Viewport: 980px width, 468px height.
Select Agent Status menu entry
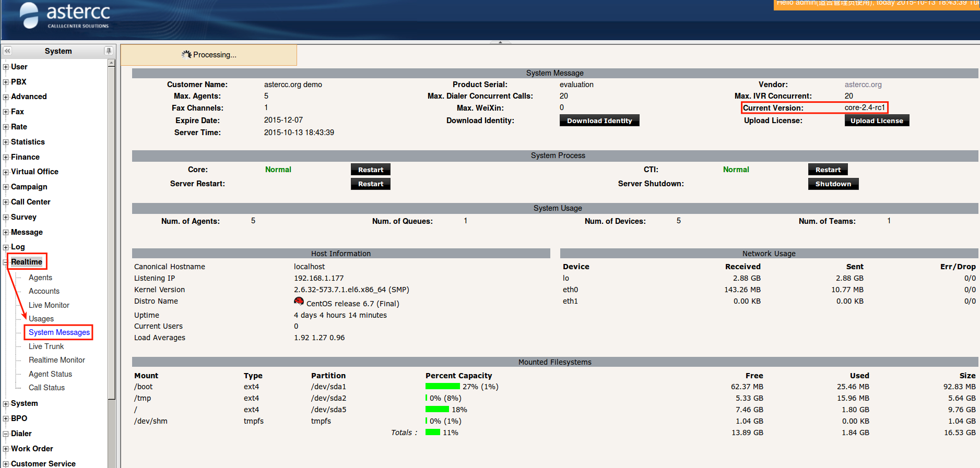click(50, 374)
